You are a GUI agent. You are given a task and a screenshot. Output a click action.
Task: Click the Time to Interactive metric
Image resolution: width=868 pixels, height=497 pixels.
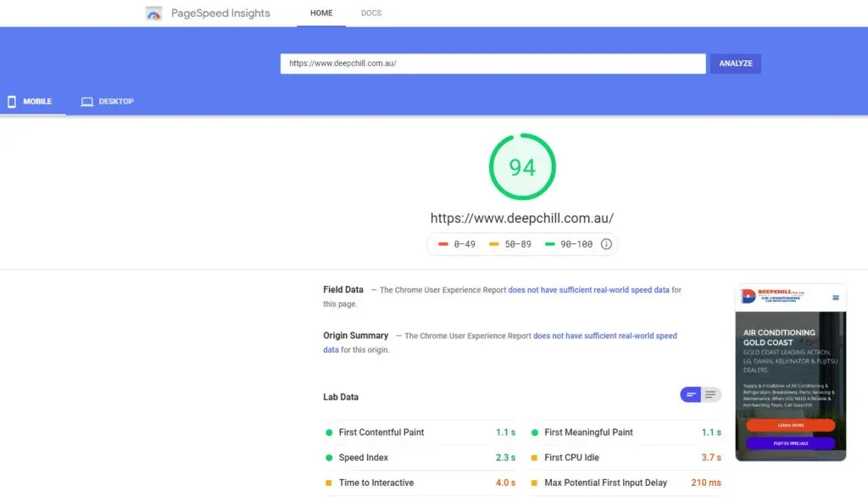tap(420, 483)
